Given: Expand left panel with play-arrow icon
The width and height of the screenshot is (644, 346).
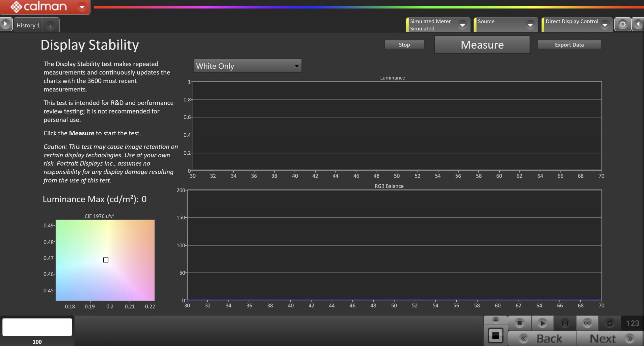Looking at the screenshot, I should point(6,24).
